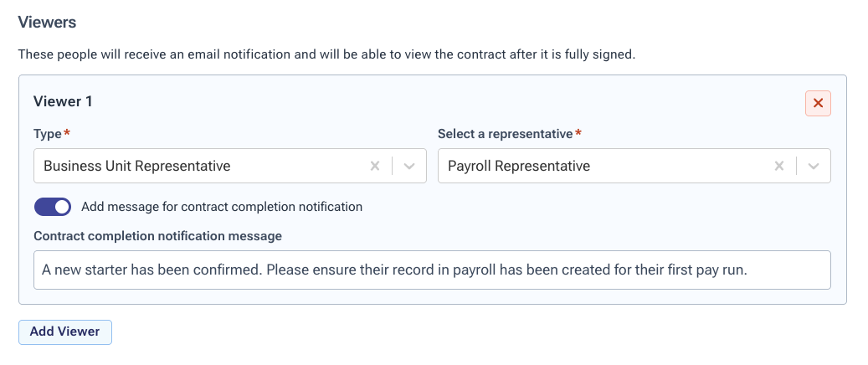The width and height of the screenshot is (868, 365).
Task: Click the 'Select a representative' label
Action: click(x=505, y=134)
